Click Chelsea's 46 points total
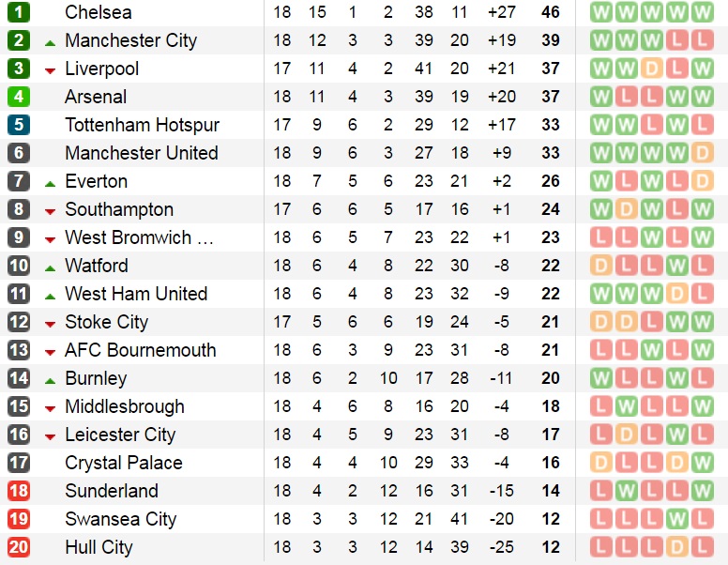 pos(551,12)
